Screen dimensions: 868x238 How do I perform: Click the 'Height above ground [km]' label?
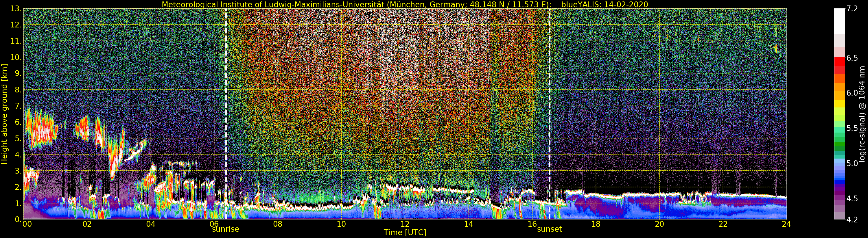point(4,114)
